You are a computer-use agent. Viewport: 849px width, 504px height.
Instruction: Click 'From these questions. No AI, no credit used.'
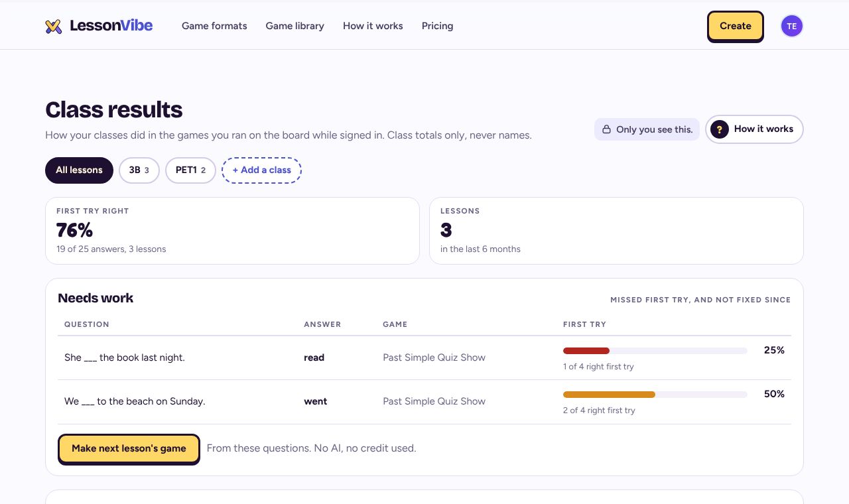(x=311, y=448)
